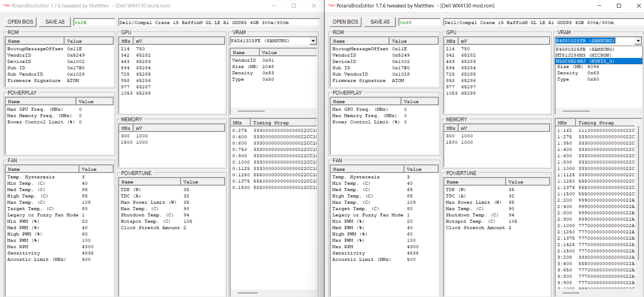Select Max RPM row in mod.rom FAN table
The image size is (644, 297).
(x=385, y=247)
